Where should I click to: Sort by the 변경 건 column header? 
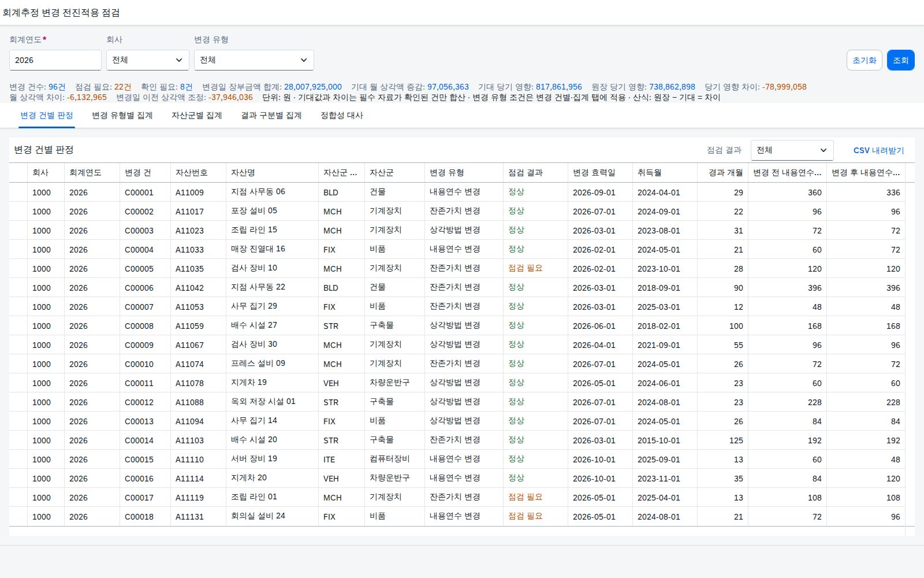click(x=146, y=173)
